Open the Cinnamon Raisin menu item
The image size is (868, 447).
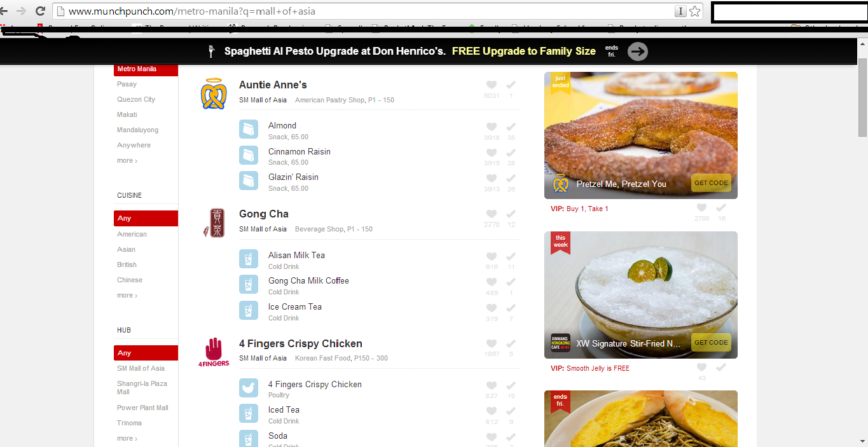click(300, 152)
